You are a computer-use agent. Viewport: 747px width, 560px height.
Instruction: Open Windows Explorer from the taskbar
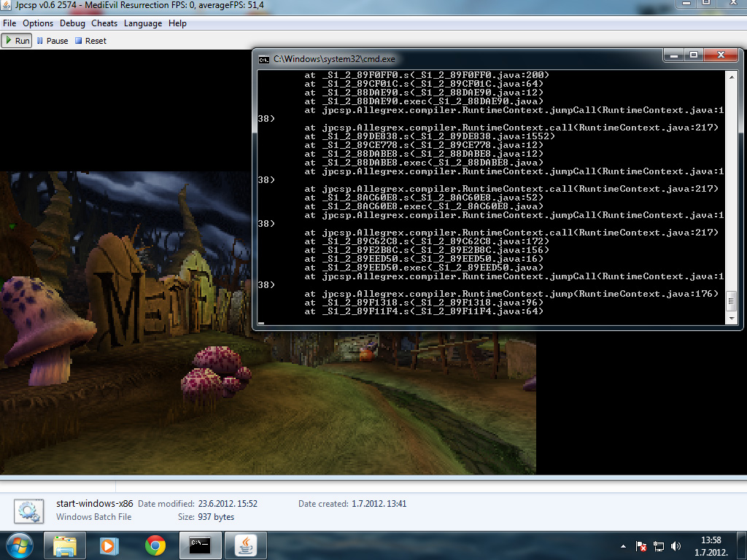tap(65, 545)
